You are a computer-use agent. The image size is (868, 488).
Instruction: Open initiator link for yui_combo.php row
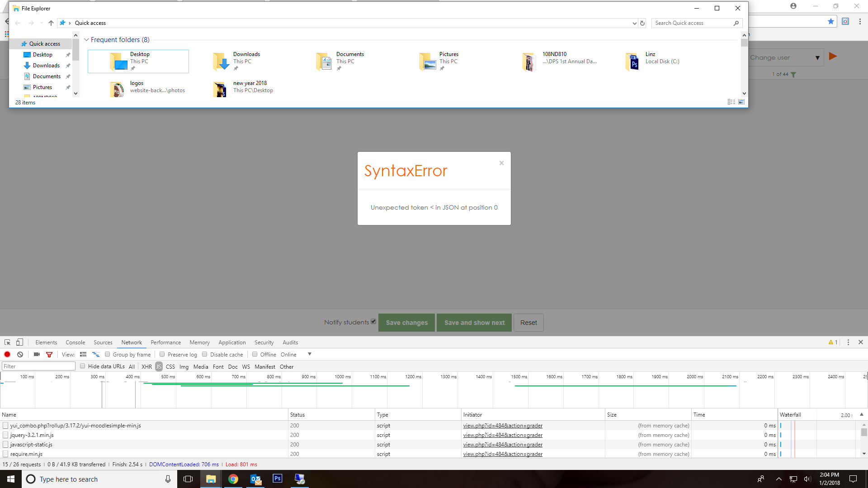(503, 426)
